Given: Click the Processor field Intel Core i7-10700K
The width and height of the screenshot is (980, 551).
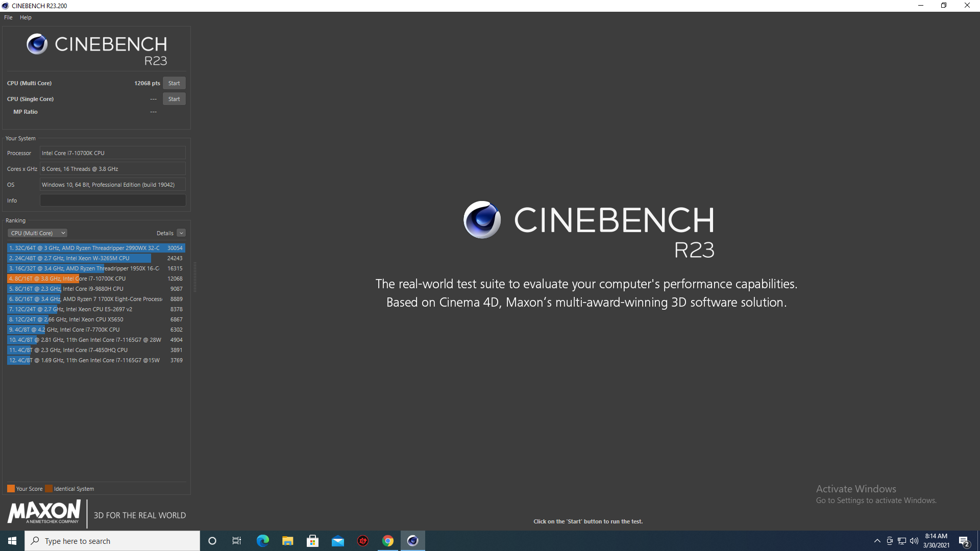Looking at the screenshot, I should coord(113,153).
